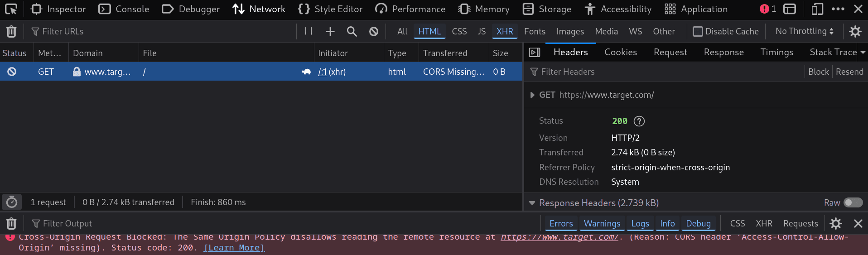This screenshot has width=868, height=255.
Task: Toggle responsive design mode icon
Action: [x=817, y=9]
